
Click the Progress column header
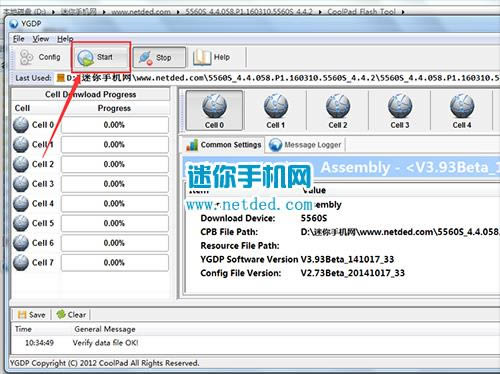[x=114, y=108]
